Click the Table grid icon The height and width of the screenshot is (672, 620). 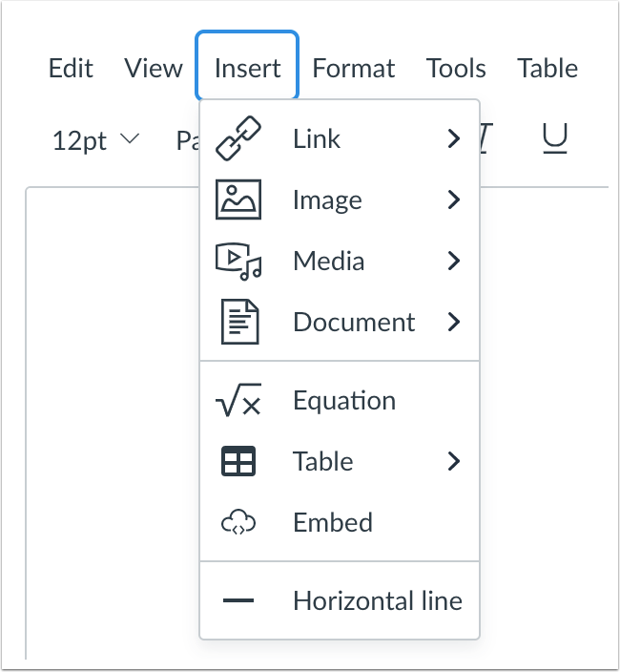click(x=238, y=462)
